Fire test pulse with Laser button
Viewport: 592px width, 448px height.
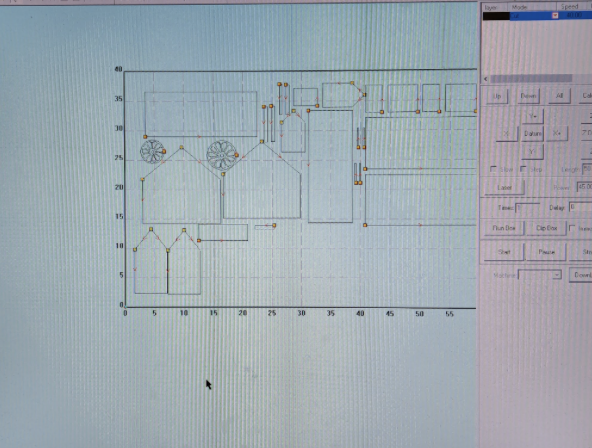coord(504,187)
